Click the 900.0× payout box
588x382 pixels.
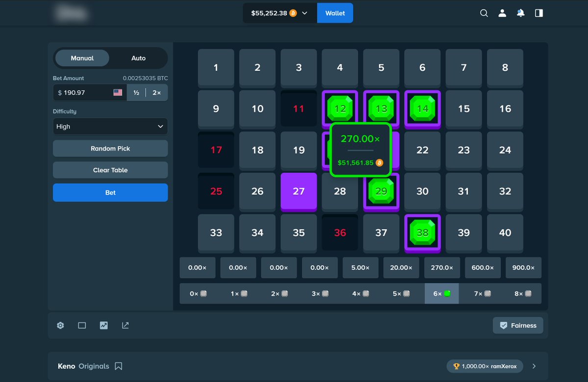523,268
